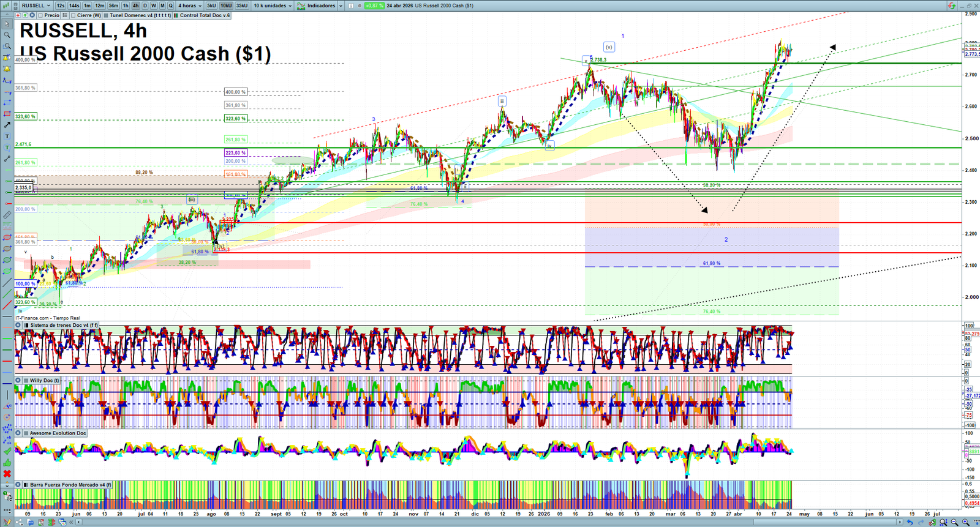Viewport: 980px width, 527px height.
Task: Select the 35kU units button
Action: coord(242,6)
